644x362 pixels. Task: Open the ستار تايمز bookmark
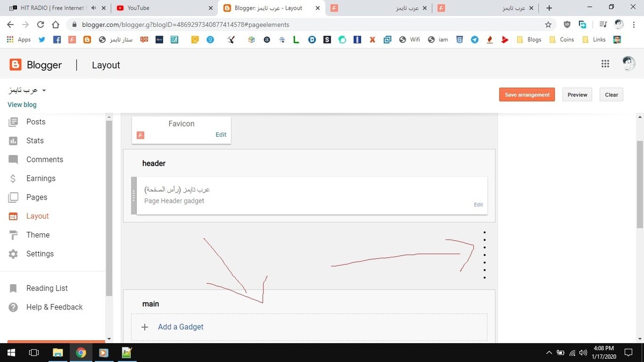[116, 40]
